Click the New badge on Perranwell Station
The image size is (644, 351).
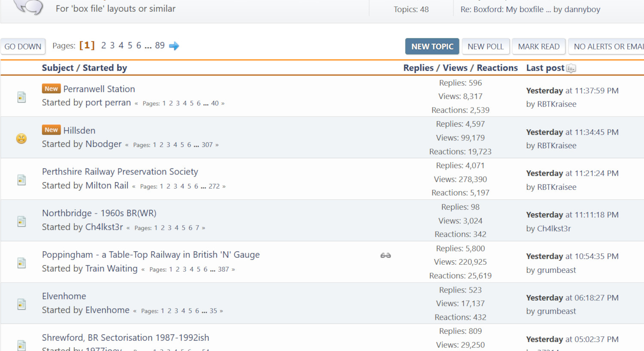tap(51, 89)
